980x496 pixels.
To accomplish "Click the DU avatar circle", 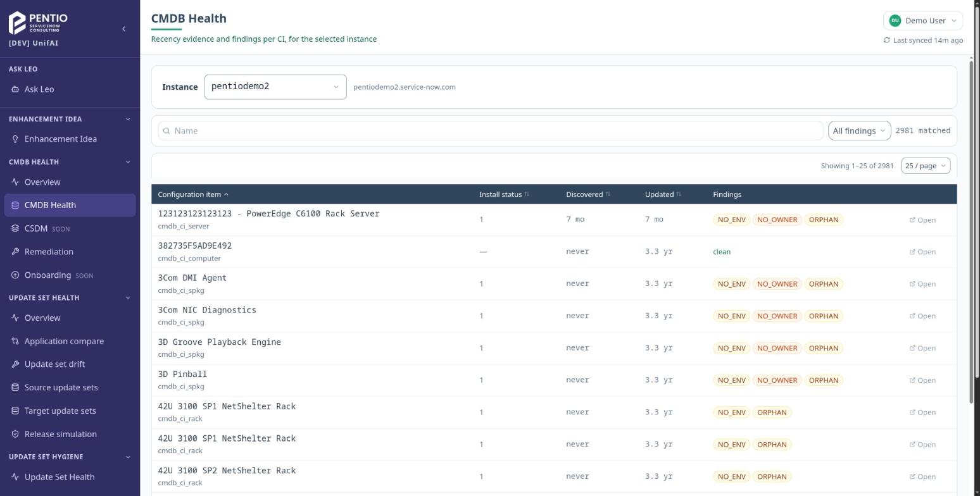I will [895, 21].
